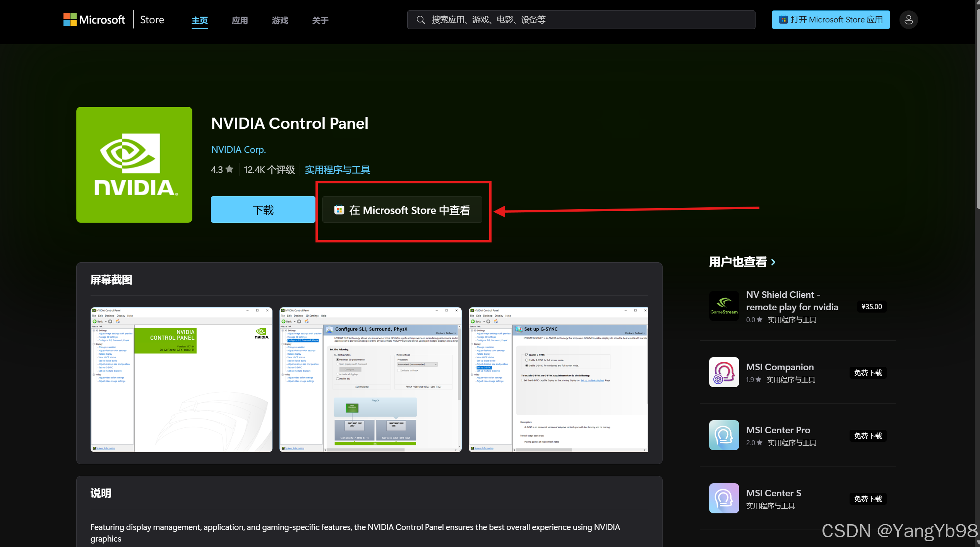Open NV Shield Client - remote play for nvidia
Screen dimensions: 980x547
792,301
